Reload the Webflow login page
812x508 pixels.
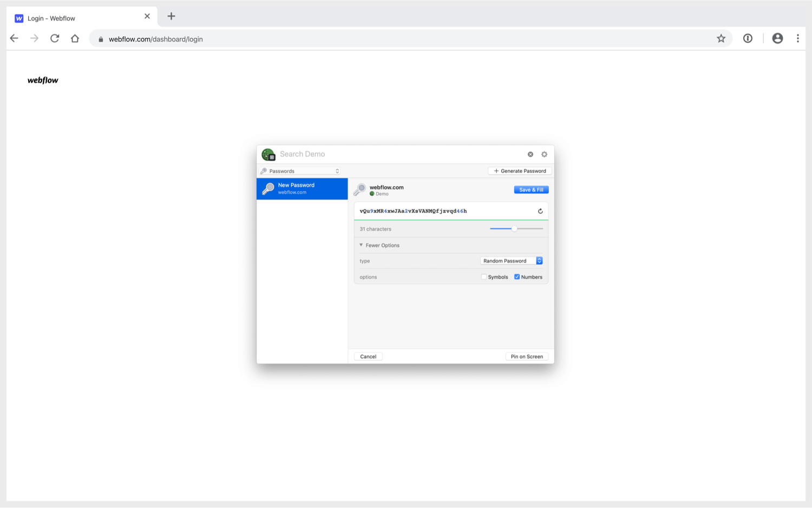[55, 38]
